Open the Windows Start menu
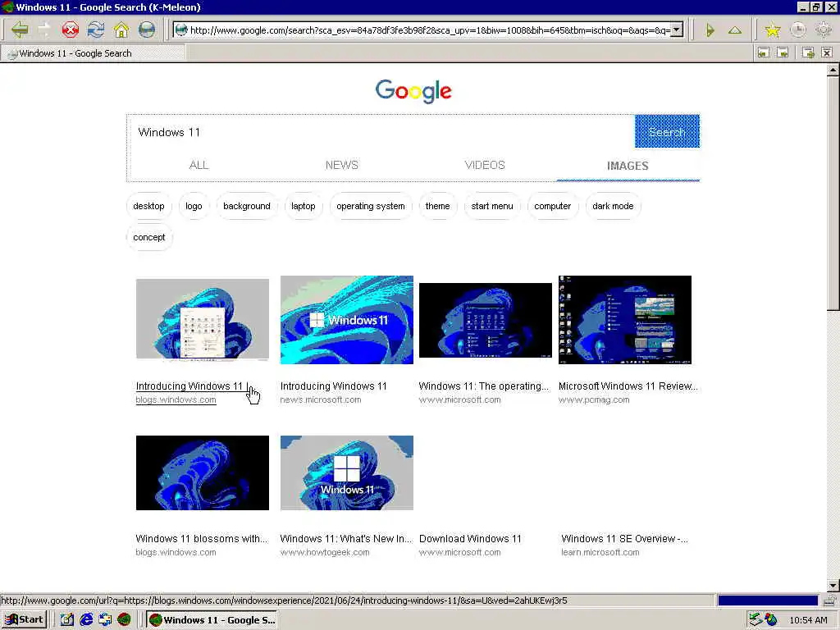Image resolution: width=840 pixels, height=630 pixels. 25,620
